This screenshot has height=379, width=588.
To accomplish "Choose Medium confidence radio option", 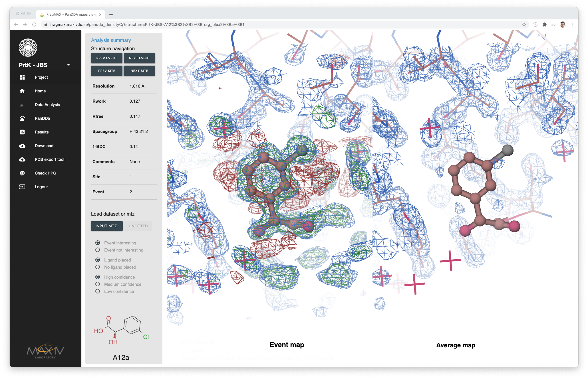I will [x=98, y=284].
